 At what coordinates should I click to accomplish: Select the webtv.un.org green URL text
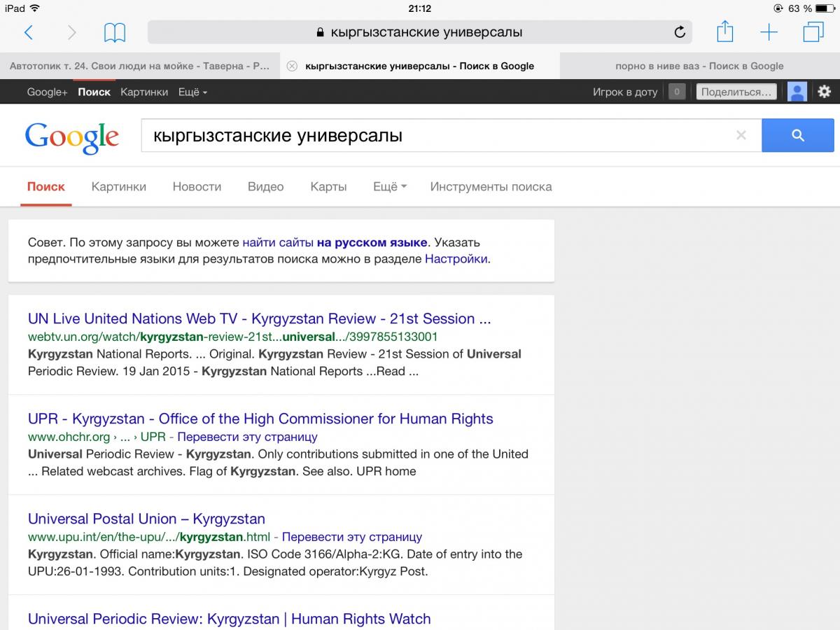click(233, 337)
